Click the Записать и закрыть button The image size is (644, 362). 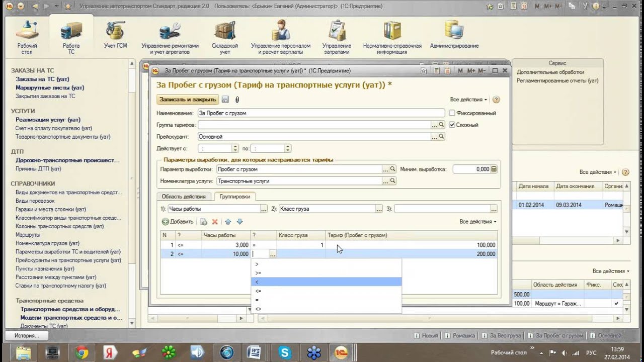[188, 100]
